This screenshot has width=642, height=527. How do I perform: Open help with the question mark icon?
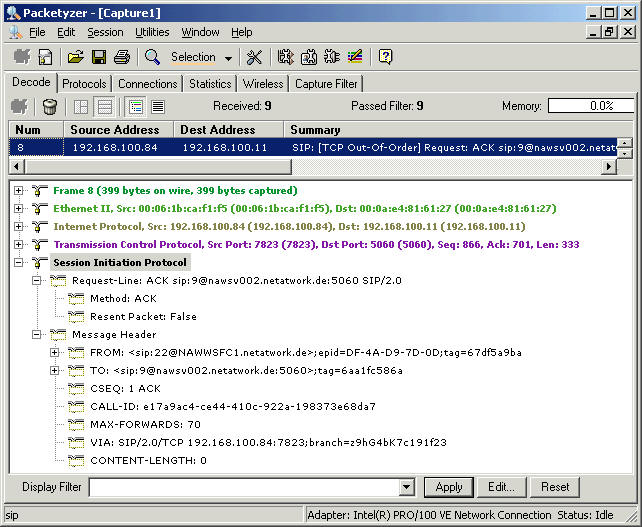[x=385, y=57]
